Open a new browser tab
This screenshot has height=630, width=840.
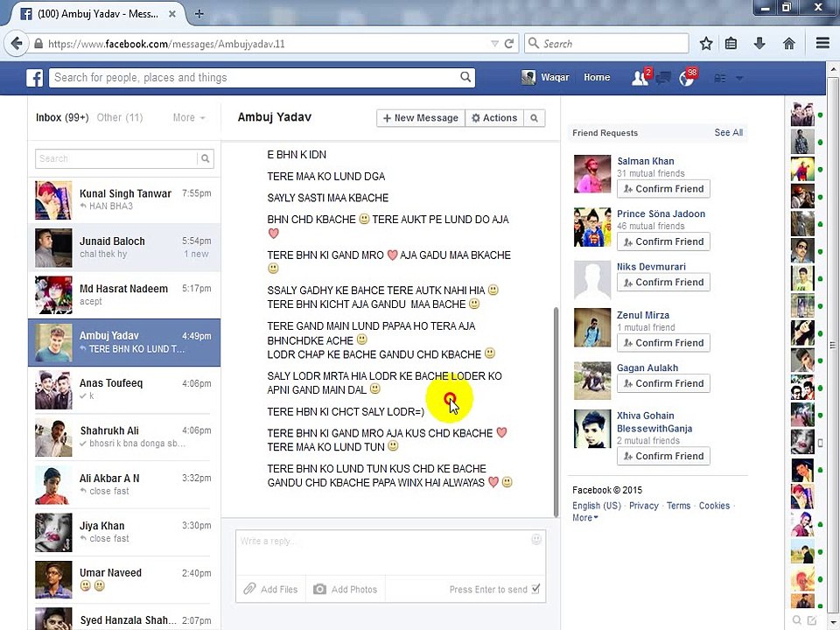coord(199,14)
